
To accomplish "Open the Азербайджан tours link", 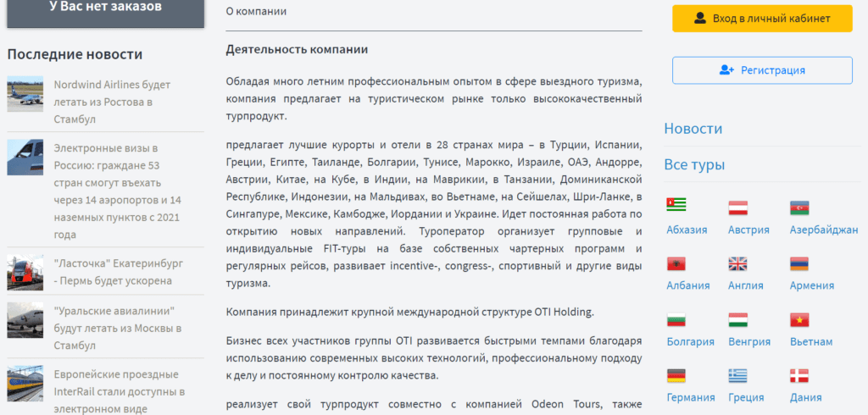I will click(824, 230).
